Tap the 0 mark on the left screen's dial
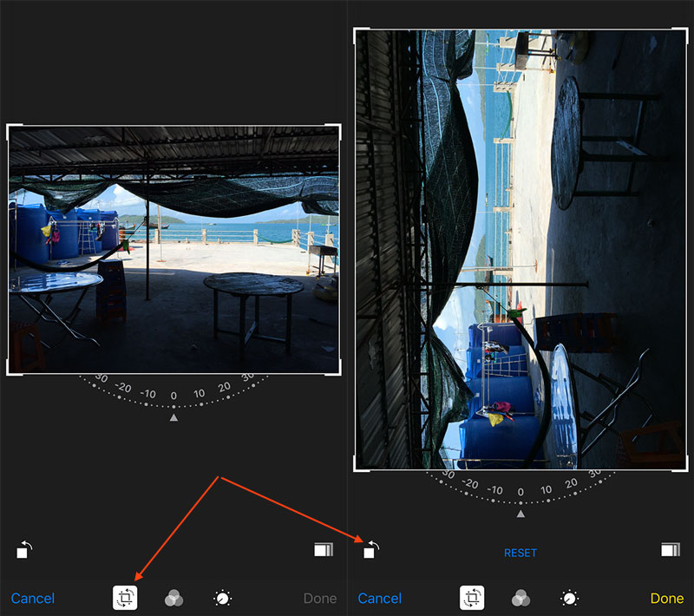The height and width of the screenshot is (616, 694). (x=173, y=396)
